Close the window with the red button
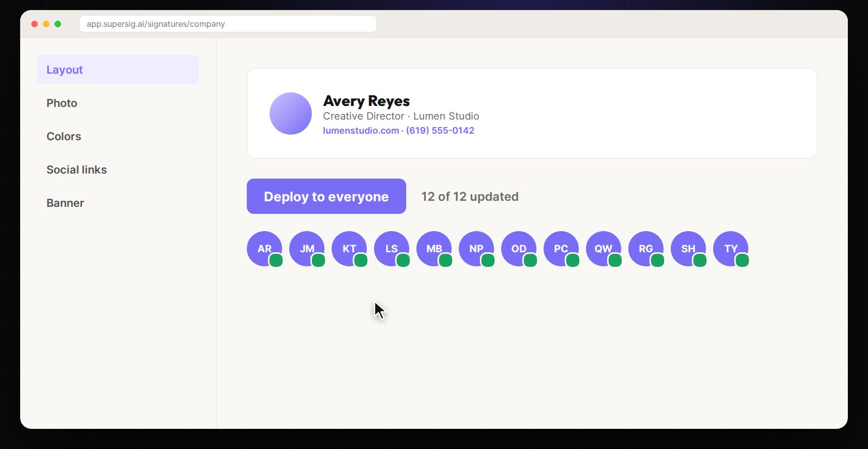Viewport: 868px width, 449px height. click(34, 24)
